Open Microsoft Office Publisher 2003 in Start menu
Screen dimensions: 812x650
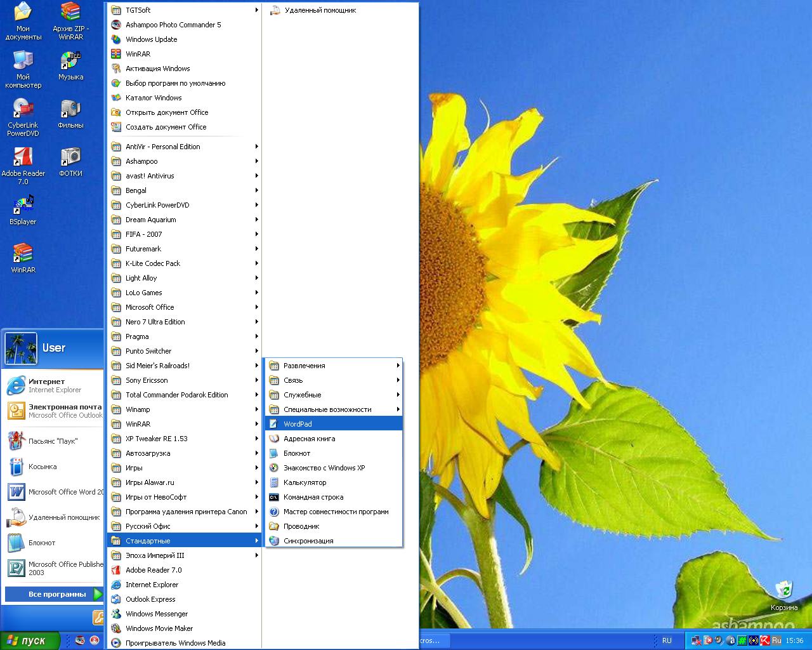click(x=53, y=568)
